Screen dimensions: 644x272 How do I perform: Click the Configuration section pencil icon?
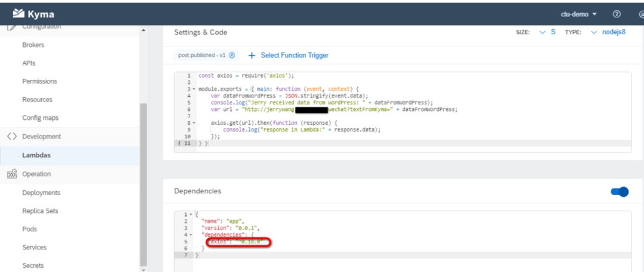coord(11,27)
